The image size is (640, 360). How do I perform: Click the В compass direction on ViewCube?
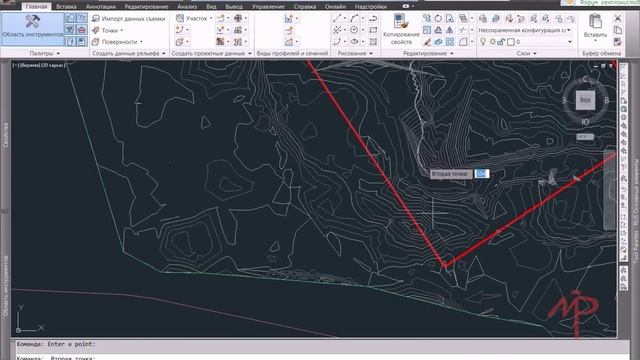click(x=607, y=100)
